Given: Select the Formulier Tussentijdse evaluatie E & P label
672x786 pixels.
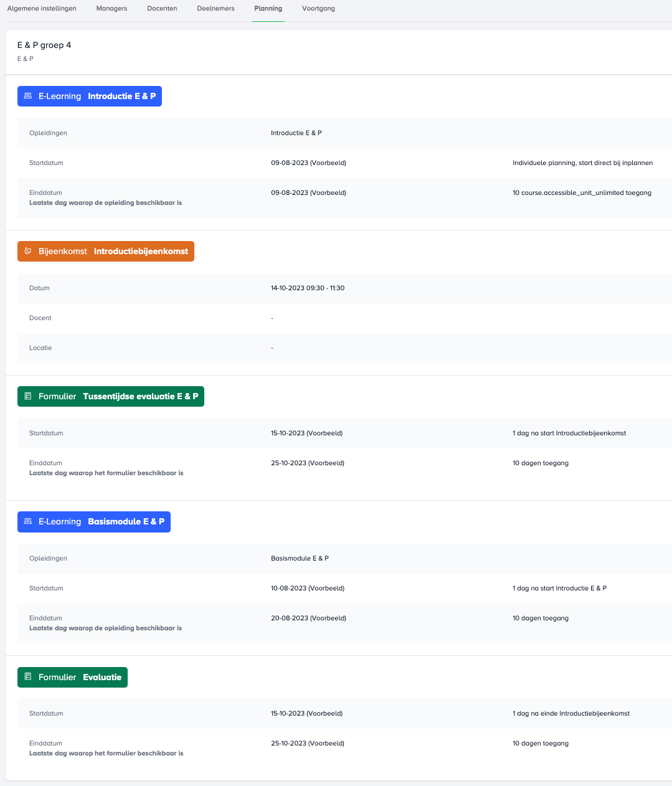Looking at the screenshot, I should (x=111, y=397).
